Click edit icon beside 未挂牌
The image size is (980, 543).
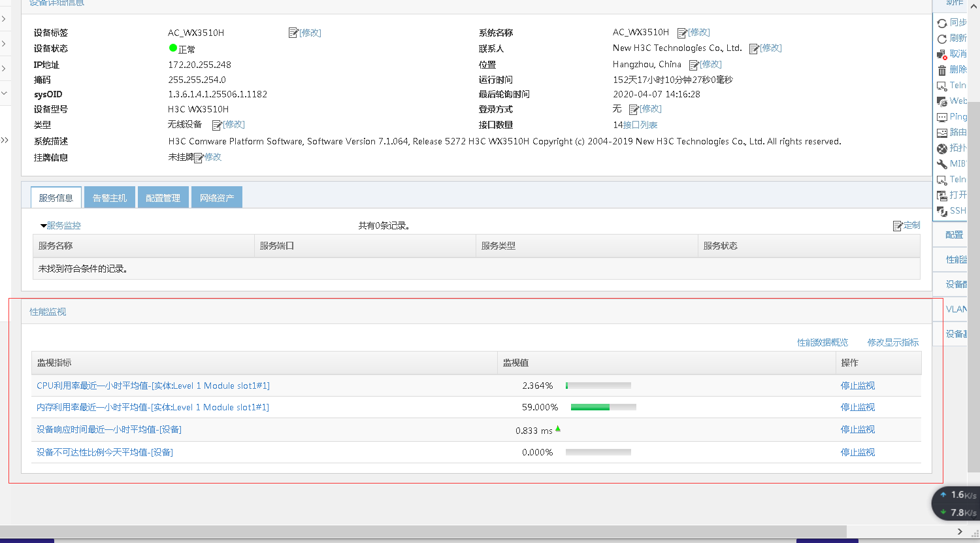199,157
